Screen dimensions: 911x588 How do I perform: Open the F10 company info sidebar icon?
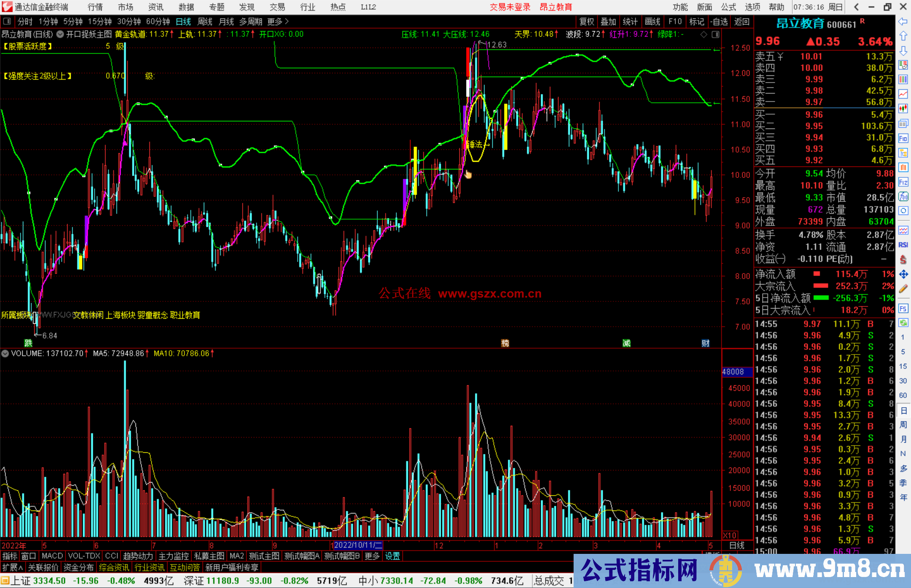click(903, 138)
